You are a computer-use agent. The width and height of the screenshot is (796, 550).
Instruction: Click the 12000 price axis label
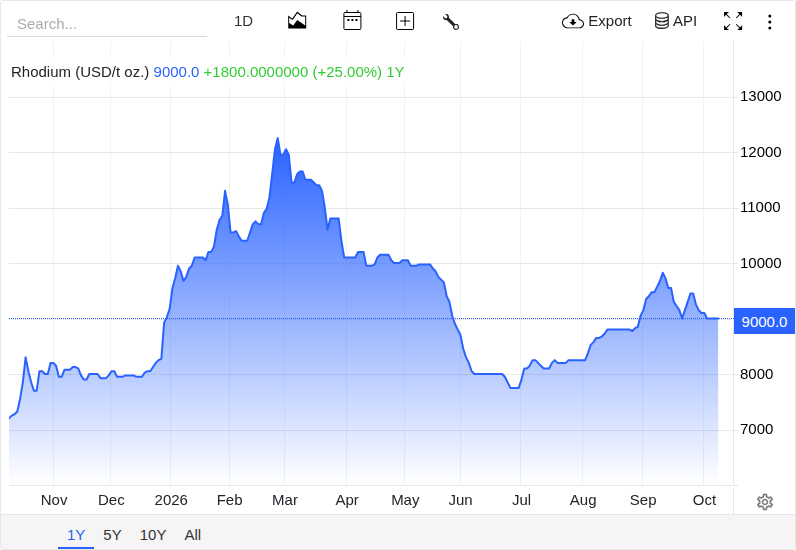760,152
